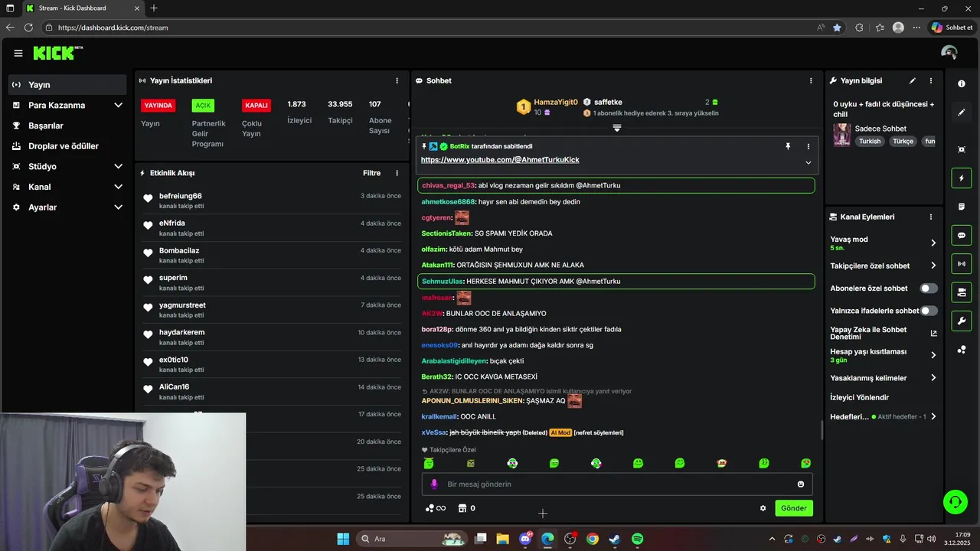
Task: Click the Gönder send button
Action: click(x=794, y=508)
